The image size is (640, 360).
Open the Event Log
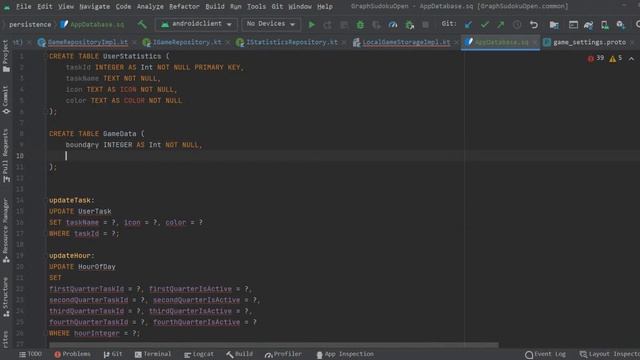545,354
